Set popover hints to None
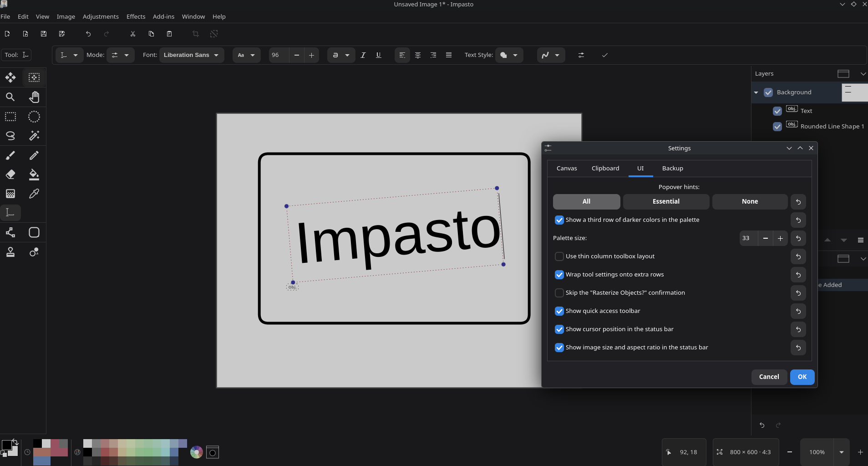The width and height of the screenshot is (868, 466). click(750, 202)
